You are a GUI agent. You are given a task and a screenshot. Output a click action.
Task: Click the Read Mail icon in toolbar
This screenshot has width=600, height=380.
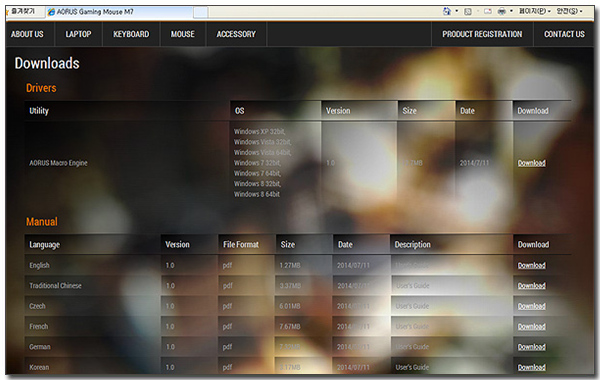tap(488, 11)
